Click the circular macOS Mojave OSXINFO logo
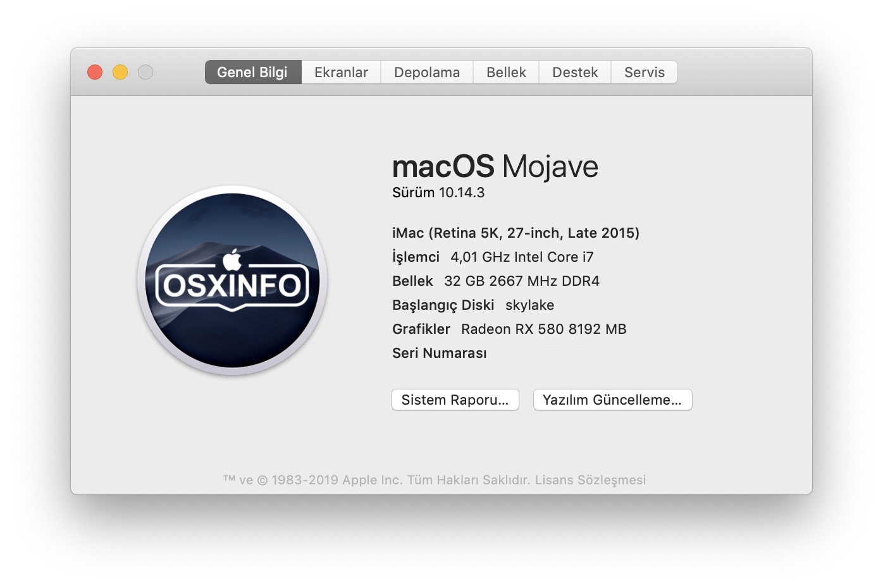883x588 pixels. pos(232,280)
